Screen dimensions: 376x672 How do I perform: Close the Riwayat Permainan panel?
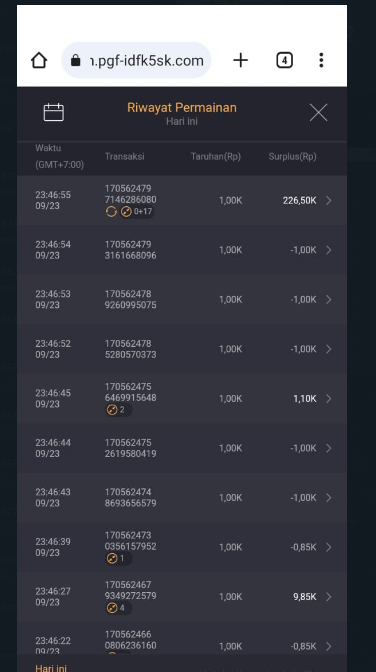319,112
